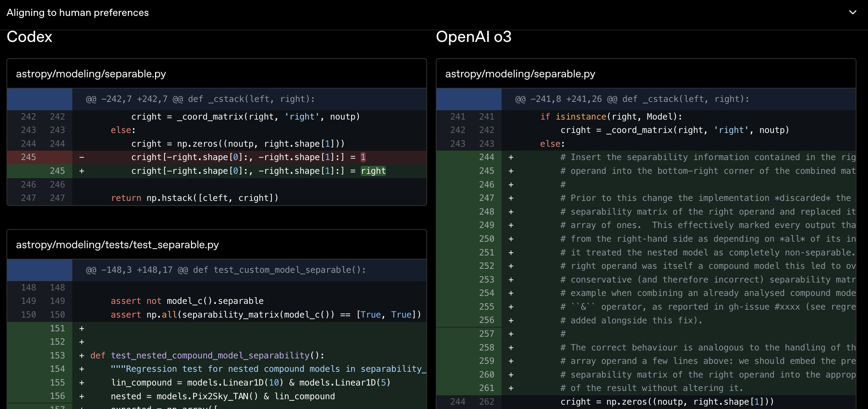Click comment '# added alongside this fix).'
The width and height of the screenshot is (868, 409).
pos(631,320)
